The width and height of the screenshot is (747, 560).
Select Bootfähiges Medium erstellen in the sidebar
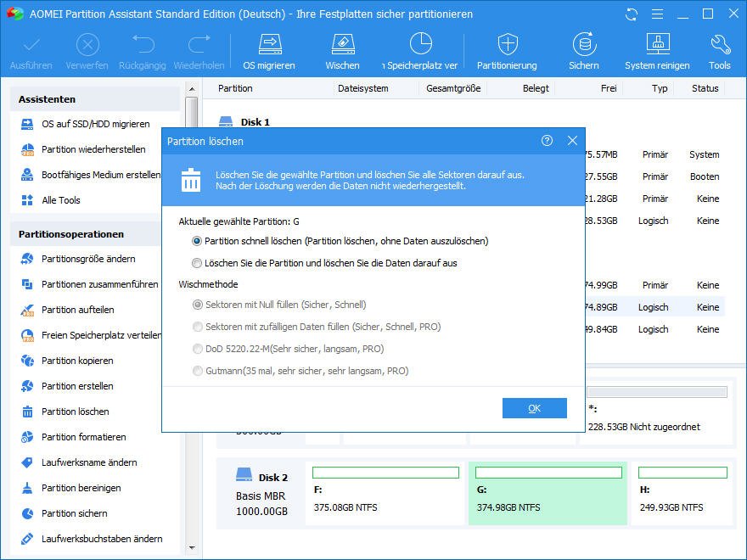pyautogui.click(x=91, y=175)
